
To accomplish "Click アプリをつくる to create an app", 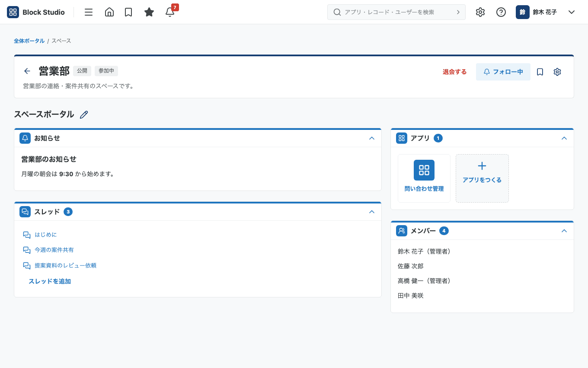I will pyautogui.click(x=482, y=178).
